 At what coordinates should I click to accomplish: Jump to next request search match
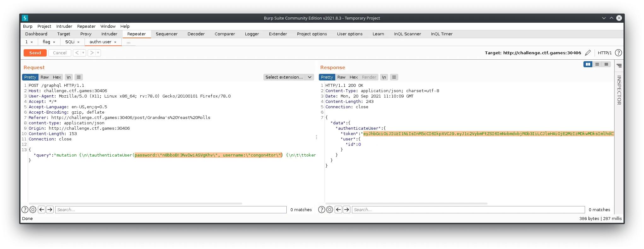pyautogui.click(x=50, y=210)
